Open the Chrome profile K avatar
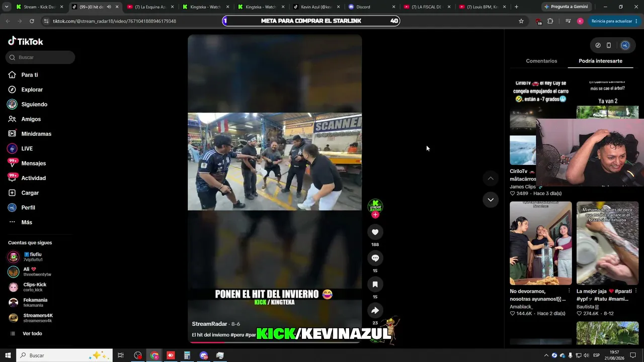This screenshot has width=644, height=362. (x=580, y=21)
